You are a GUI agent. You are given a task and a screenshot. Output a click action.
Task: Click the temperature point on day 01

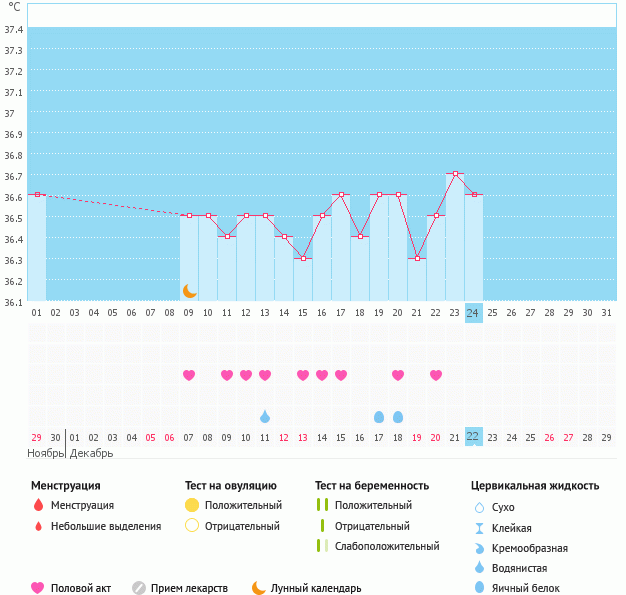click(37, 194)
